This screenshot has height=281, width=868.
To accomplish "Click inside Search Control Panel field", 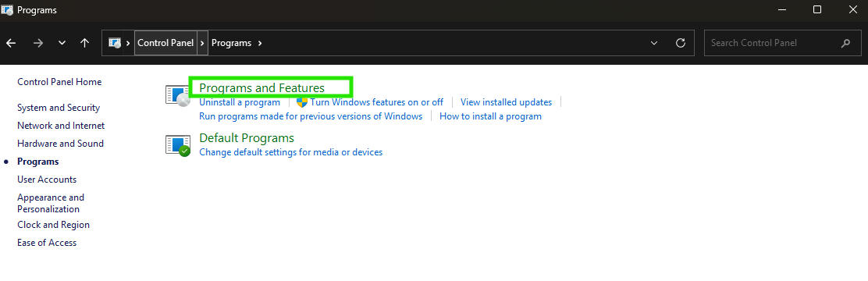I will tap(773, 43).
